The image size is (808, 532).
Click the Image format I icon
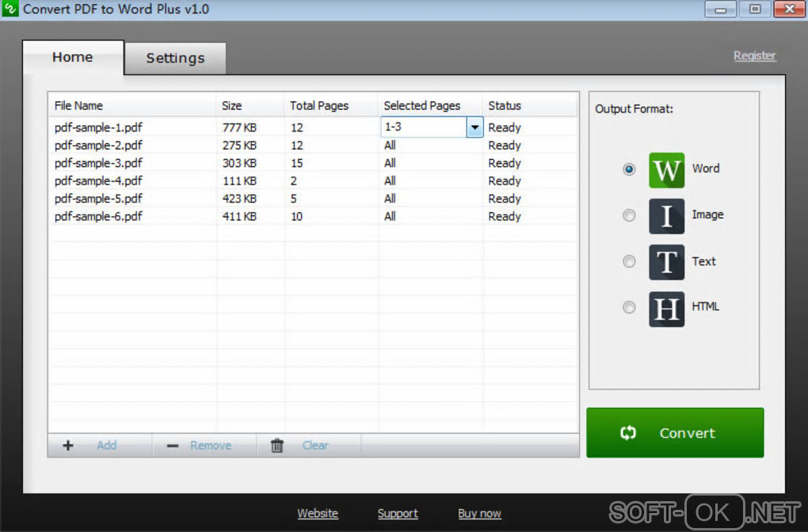pos(666,216)
